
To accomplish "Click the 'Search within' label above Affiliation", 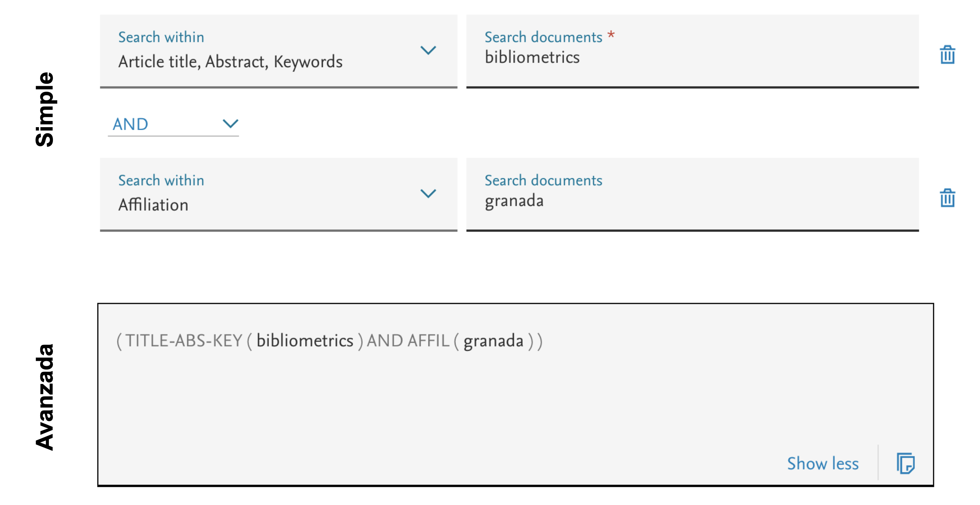I will (x=161, y=180).
